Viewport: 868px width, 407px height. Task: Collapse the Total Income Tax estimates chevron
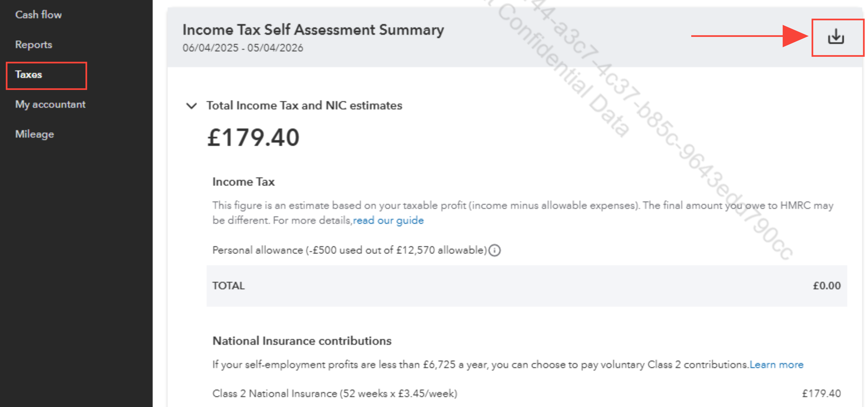coord(191,106)
